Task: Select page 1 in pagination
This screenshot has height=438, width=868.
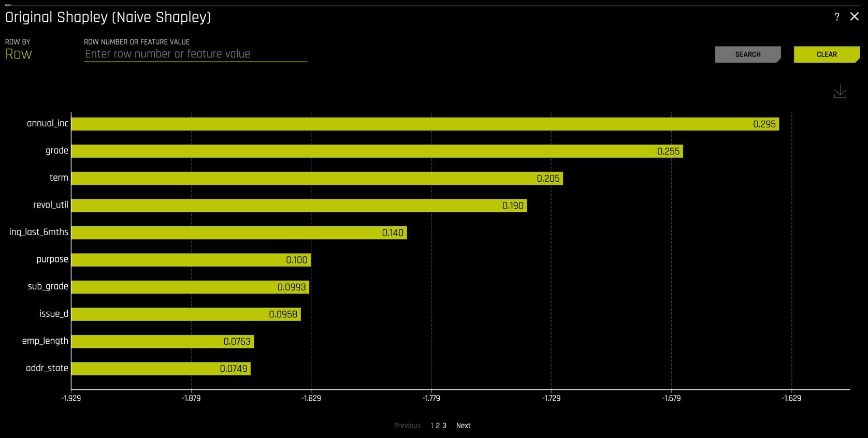Action: 432,426
